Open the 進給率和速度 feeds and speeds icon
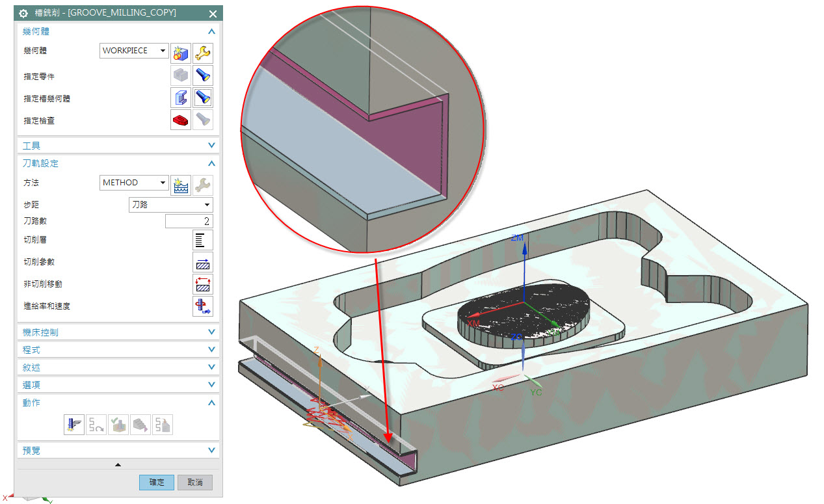Viewport: 824px width, 504px height. coord(203,306)
